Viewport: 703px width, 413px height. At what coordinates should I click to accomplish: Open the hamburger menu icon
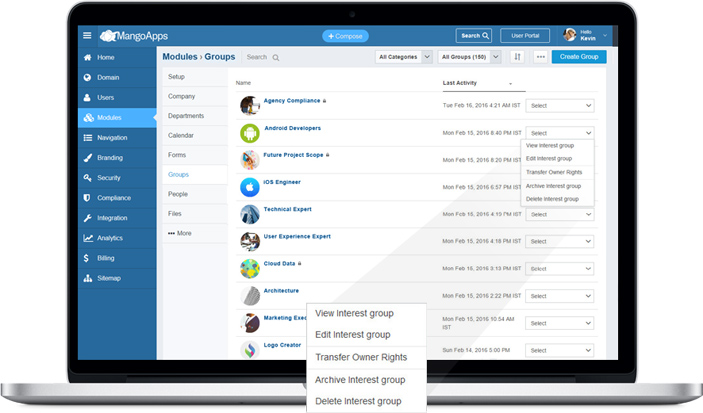click(x=87, y=35)
